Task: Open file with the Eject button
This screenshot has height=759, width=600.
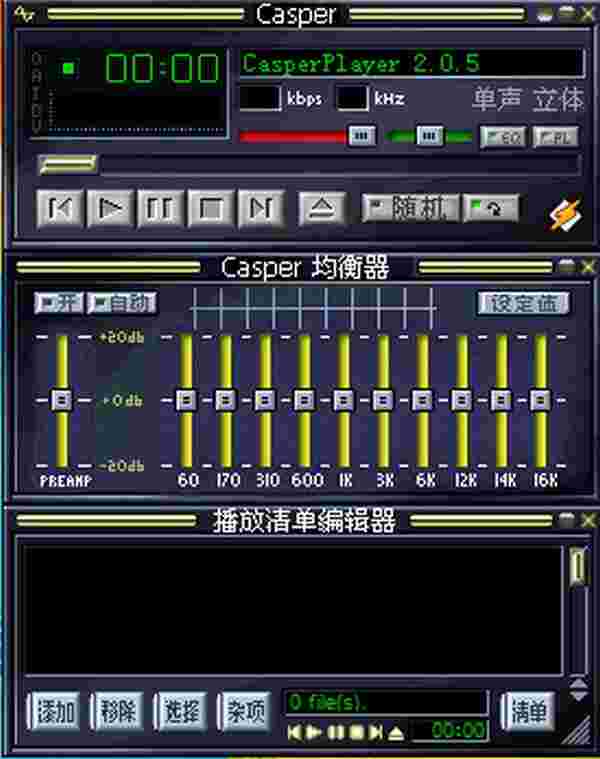Action: pyautogui.click(x=322, y=209)
